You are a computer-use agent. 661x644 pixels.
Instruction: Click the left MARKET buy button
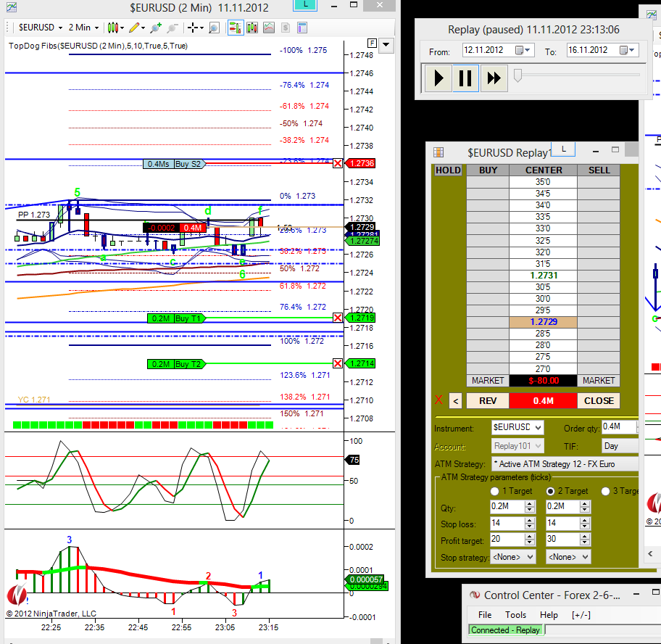pos(488,381)
